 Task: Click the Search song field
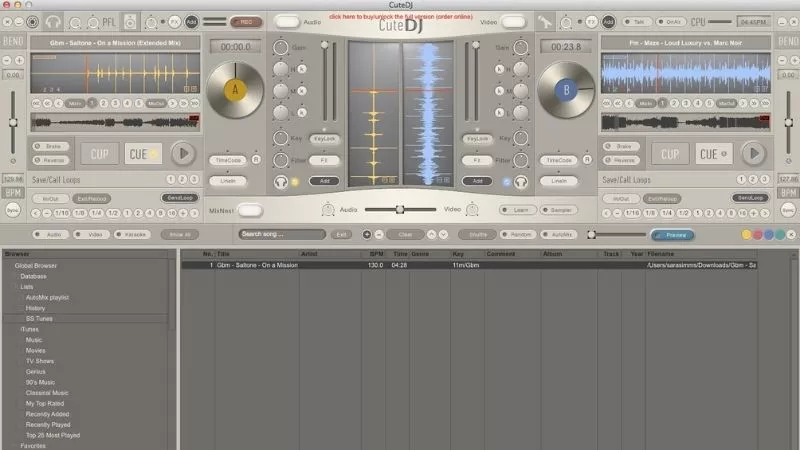pyautogui.click(x=282, y=234)
